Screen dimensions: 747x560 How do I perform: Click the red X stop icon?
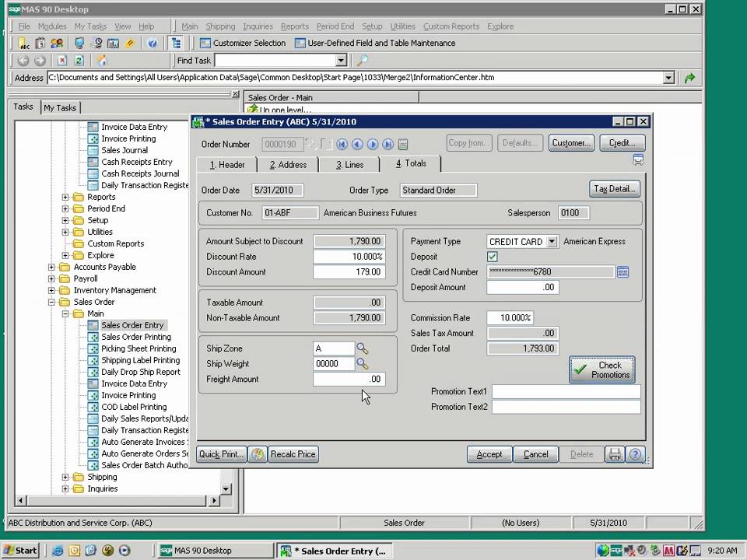point(62,61)
